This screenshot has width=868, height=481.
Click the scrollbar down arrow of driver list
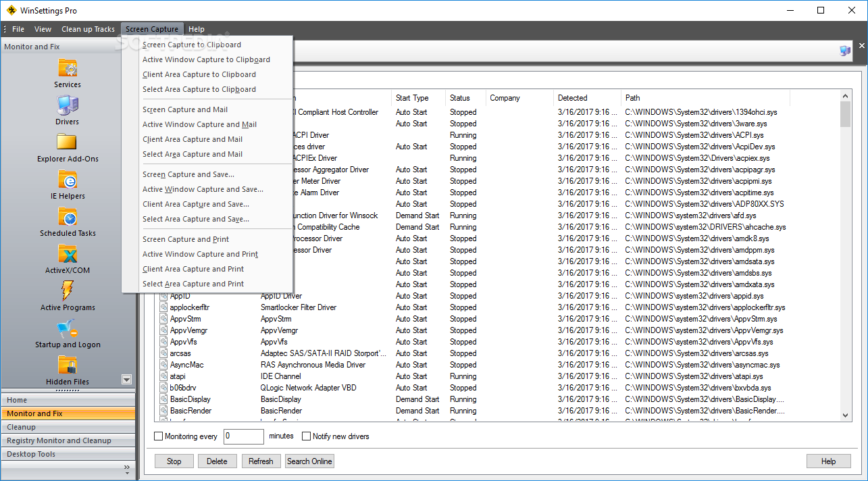pyautogui.click(x=845, y=415)
